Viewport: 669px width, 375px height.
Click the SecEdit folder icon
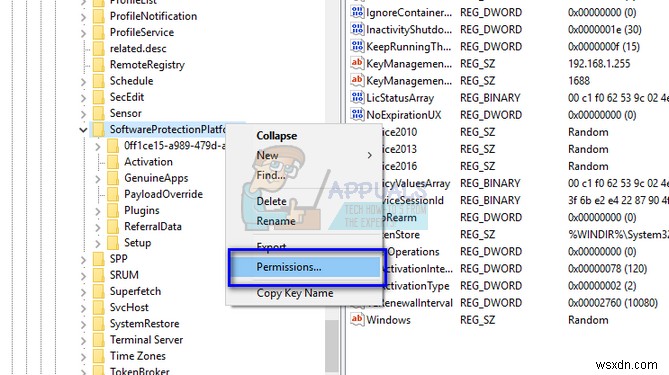(99, 97)
